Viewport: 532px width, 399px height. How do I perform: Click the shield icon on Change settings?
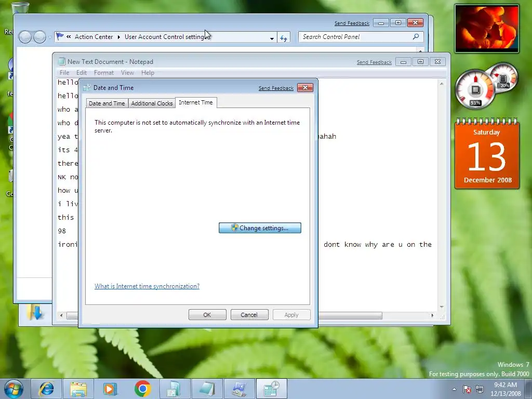coord(235,228)
